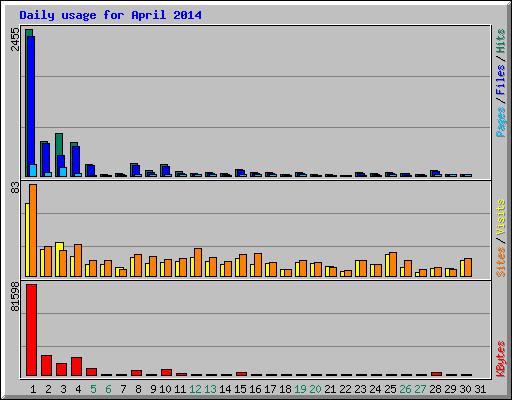This screenshot has height=400, width=512.
Task: Select day 15 label on the x-axis
Action: click(240, 389)
